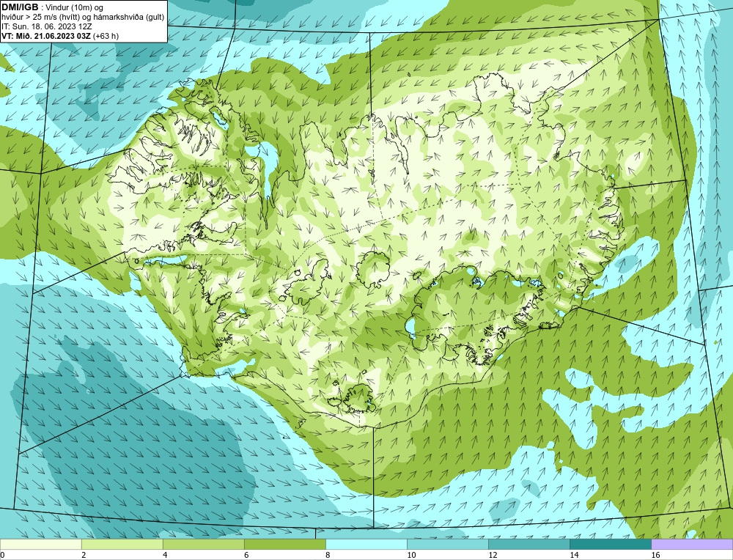The image size is (733, 560).
Task: Click the "VT: Mið. 21.06.2023 03Z (+63 h)" line
Action: point(60,36)
